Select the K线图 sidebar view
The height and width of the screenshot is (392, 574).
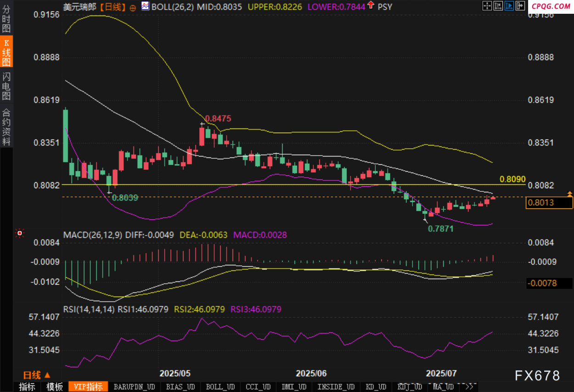[6, 53]
